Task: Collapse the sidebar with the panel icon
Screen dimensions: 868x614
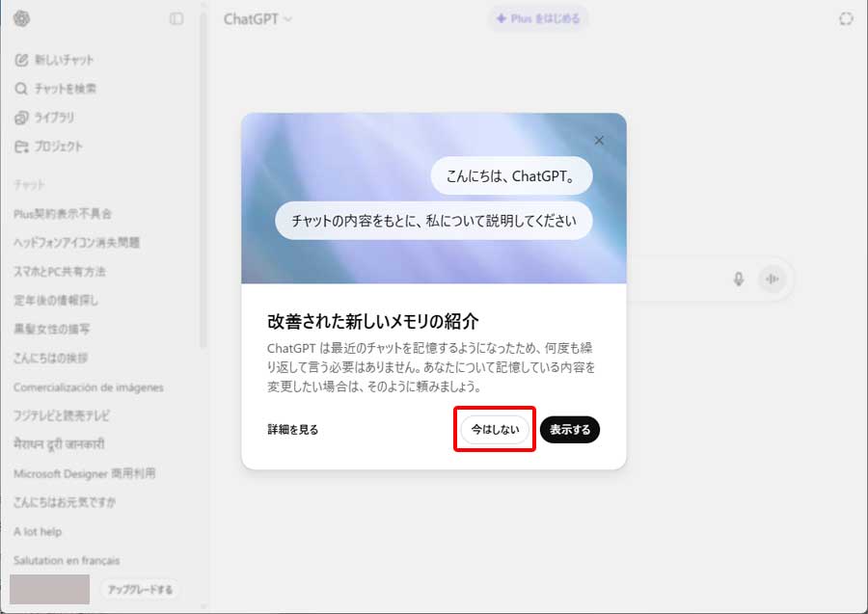Action: pos(176,18)
